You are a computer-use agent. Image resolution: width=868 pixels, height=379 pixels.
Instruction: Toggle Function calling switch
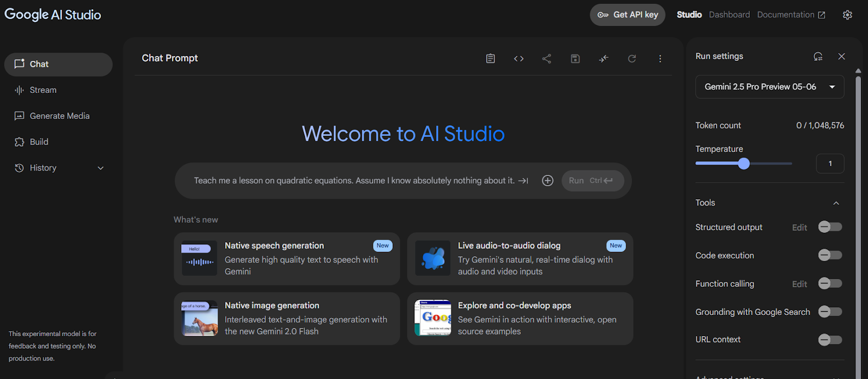pyautogui.click(x=830, y=283)
